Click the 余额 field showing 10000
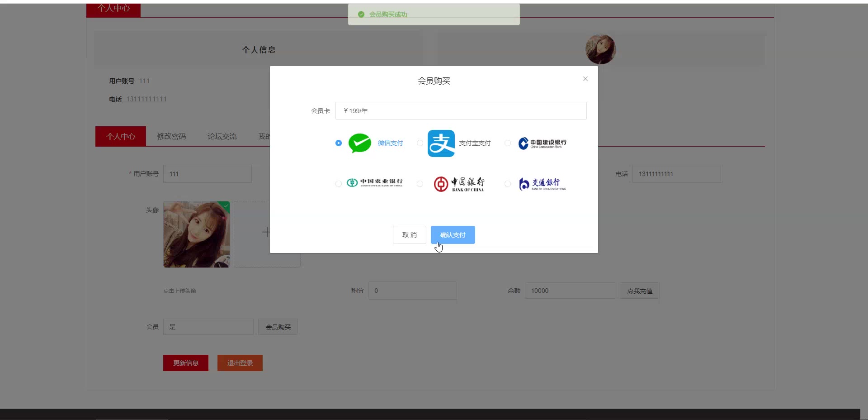Screen dimensions: 868x420 [x=570, y=291]
